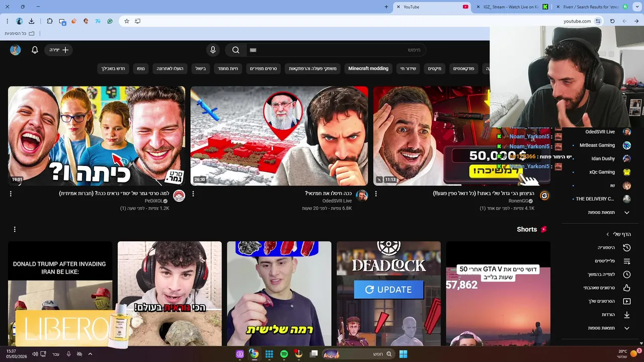
Task: Go forward in browser history
Action: [636, 21]
